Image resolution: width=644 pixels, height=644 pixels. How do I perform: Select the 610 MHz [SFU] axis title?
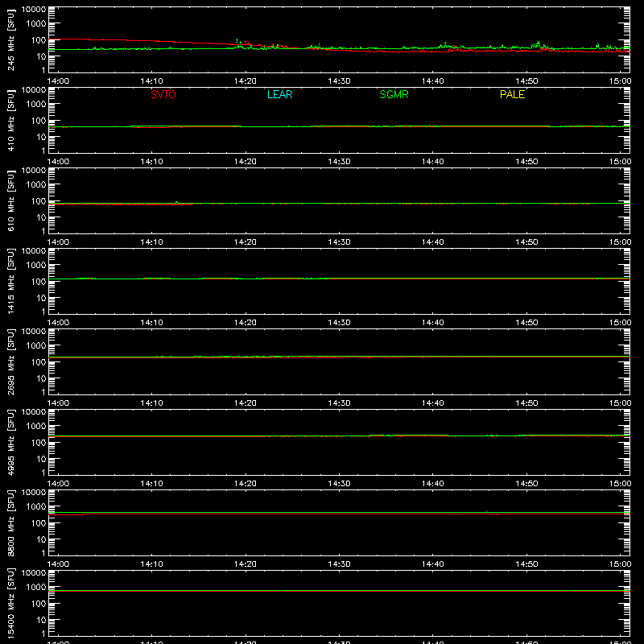click(10, 200)
